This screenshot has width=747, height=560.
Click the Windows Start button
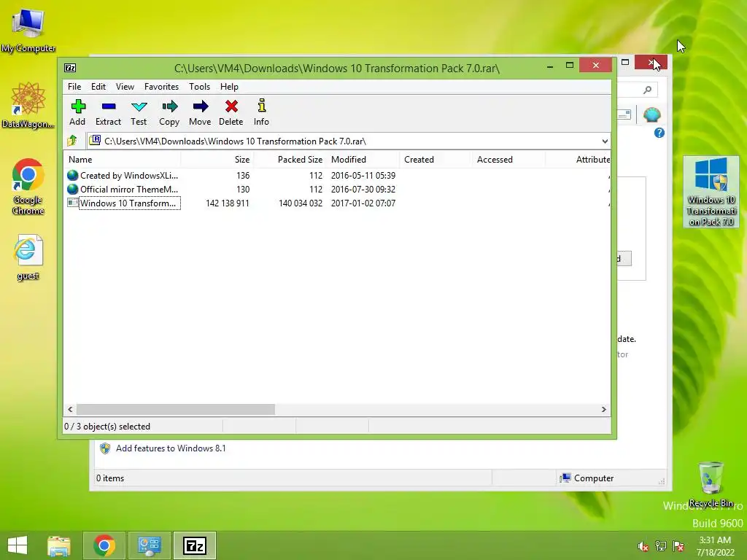pos(18,545)
